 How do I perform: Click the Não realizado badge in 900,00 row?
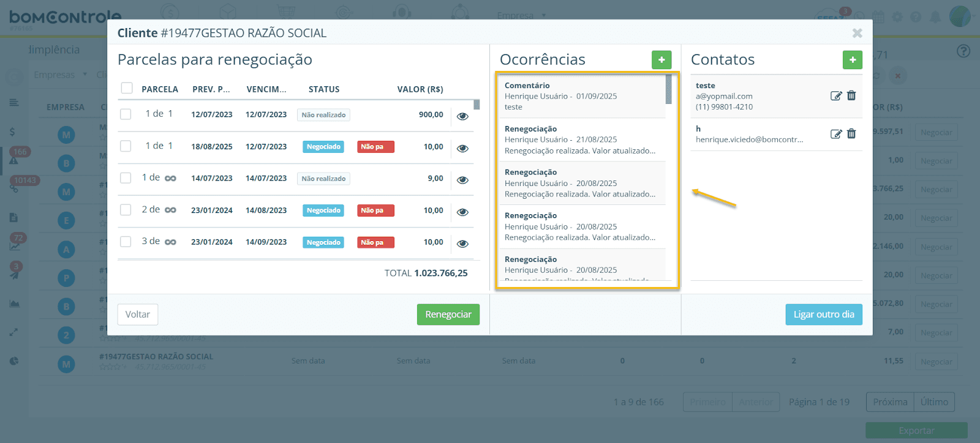(x=323, y=115)
